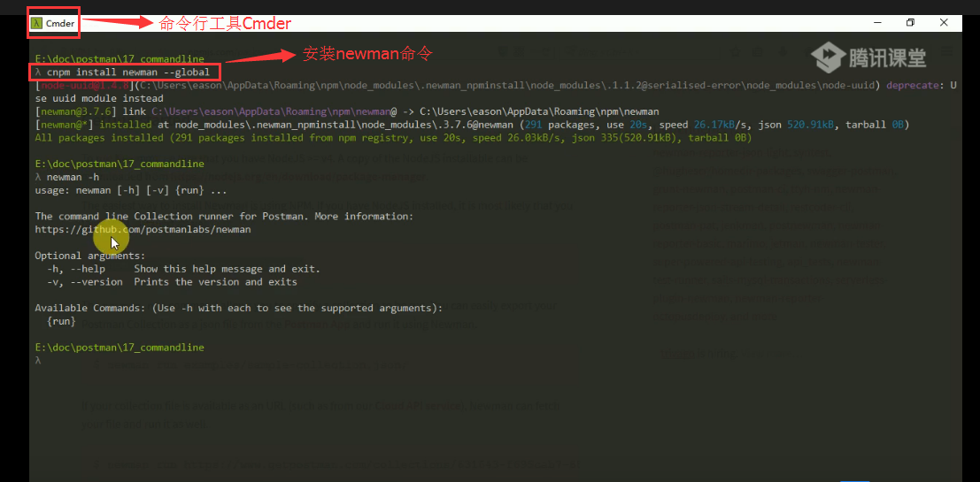Maximize the Cmder window
The image size is (980, 482).
coord(910,22)
